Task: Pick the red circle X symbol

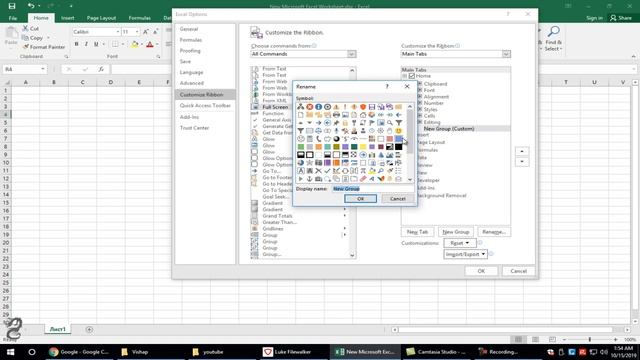Action: (310, 107)
